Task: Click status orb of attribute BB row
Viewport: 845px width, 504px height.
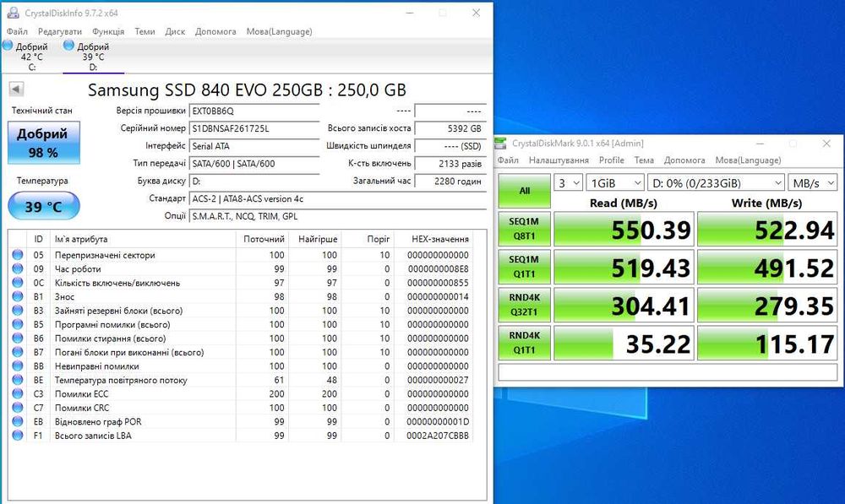Action: [x=17, y=366]
